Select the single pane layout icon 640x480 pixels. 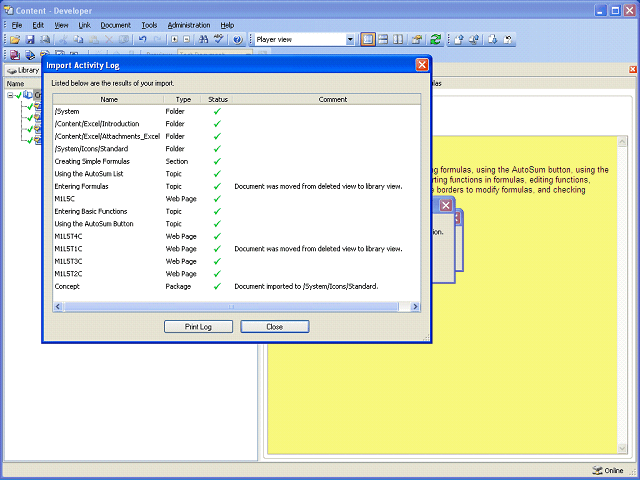pyautogui.click(x=368, y=40)
